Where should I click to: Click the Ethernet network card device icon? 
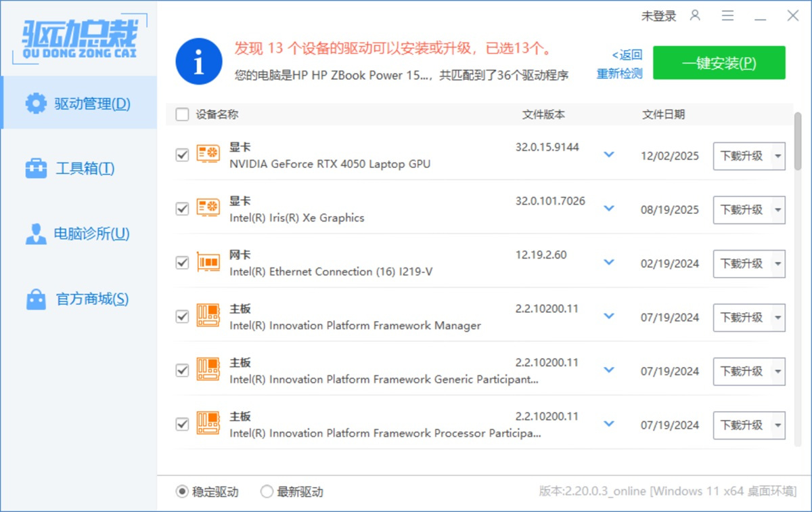coord(208,263)
